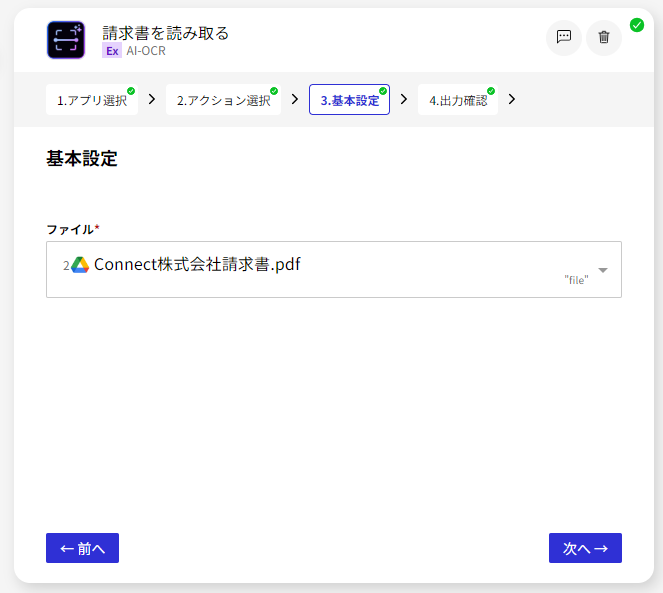Click the trash can delete icon
Viewport: 663px width, 593px height.
(x=604, y=37)
